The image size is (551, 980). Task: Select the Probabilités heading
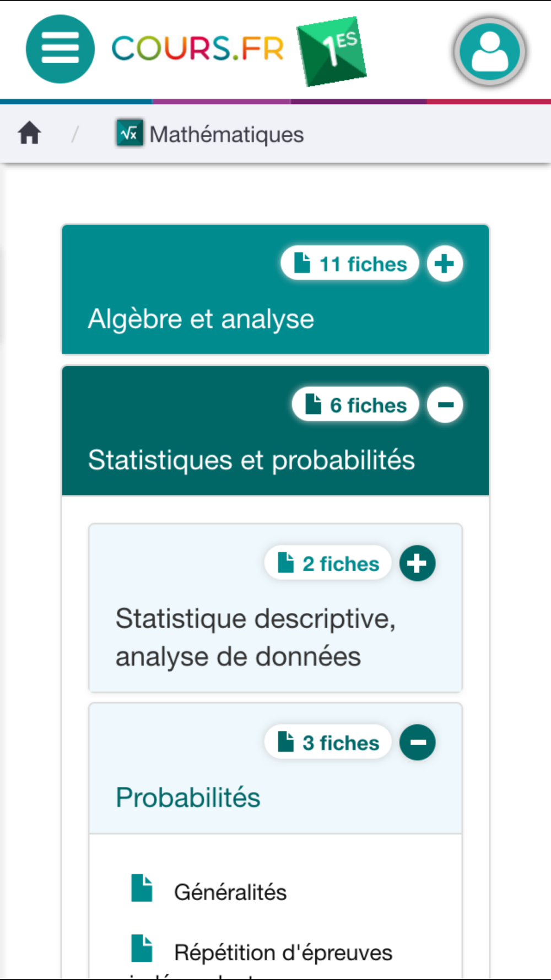point(188,798)
